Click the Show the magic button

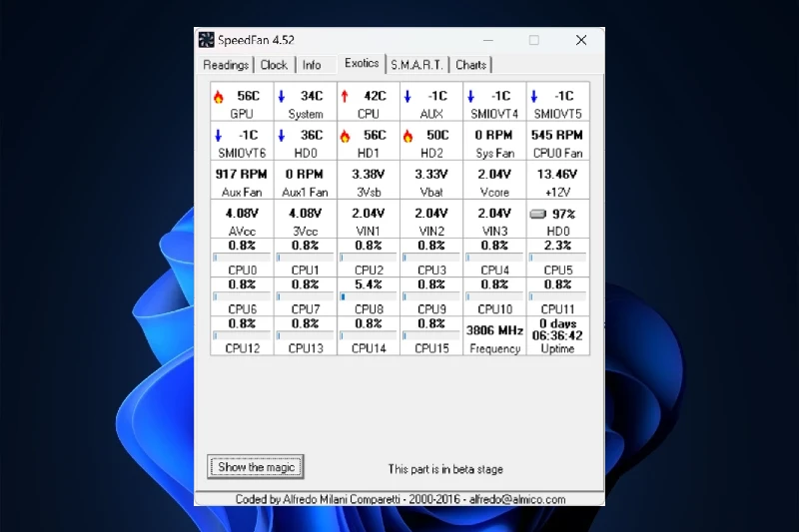point(256,467)
